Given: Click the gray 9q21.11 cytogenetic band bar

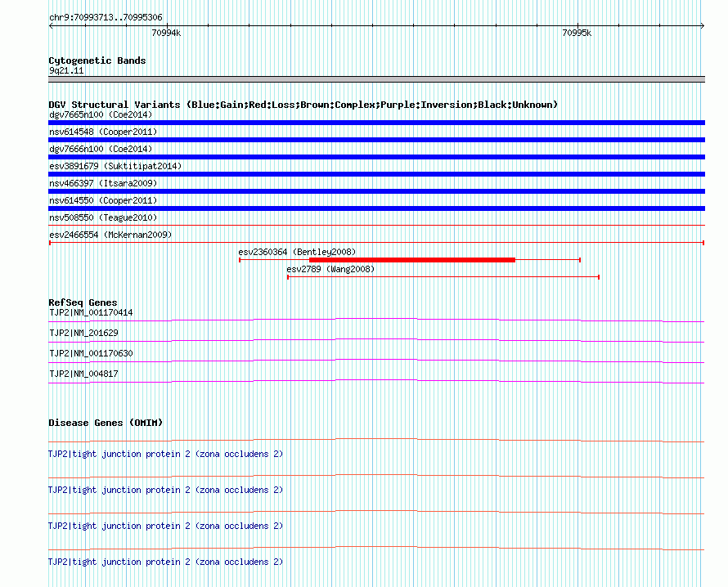Looking at the screenshot, I should (x=376, y=79).
